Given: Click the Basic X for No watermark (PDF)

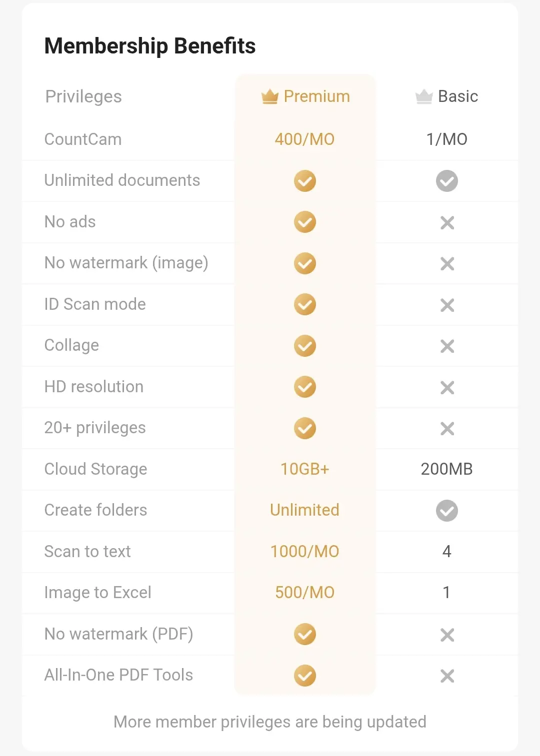Looking at the screenshot, I should pos(447,635).
